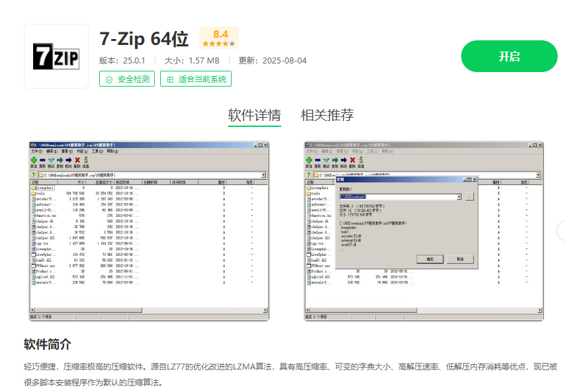The image size is (565, 392).
Task: Click the red 删除 (Delete) toolbar icon
Action: tap(77, 160)
